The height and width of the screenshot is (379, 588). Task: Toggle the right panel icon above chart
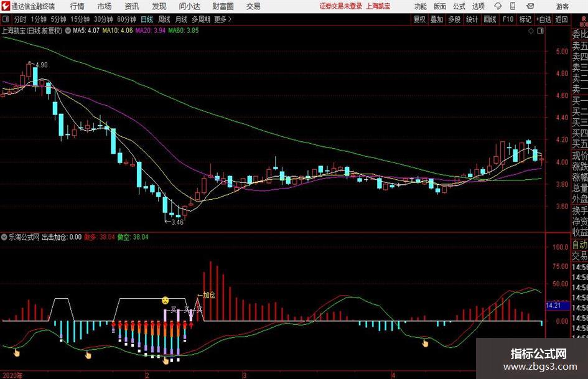tap(540, 31)
